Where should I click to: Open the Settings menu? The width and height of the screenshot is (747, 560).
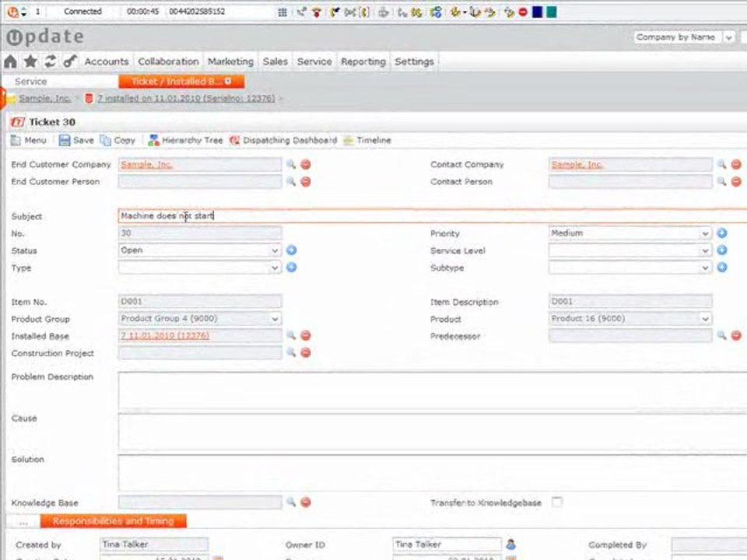(x=414, y=61)
